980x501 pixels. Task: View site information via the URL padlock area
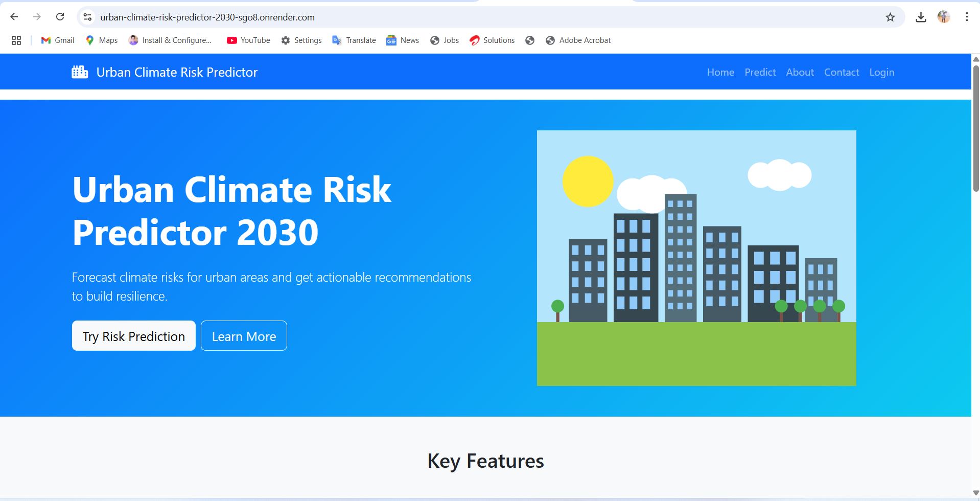[x=87, y=16]
